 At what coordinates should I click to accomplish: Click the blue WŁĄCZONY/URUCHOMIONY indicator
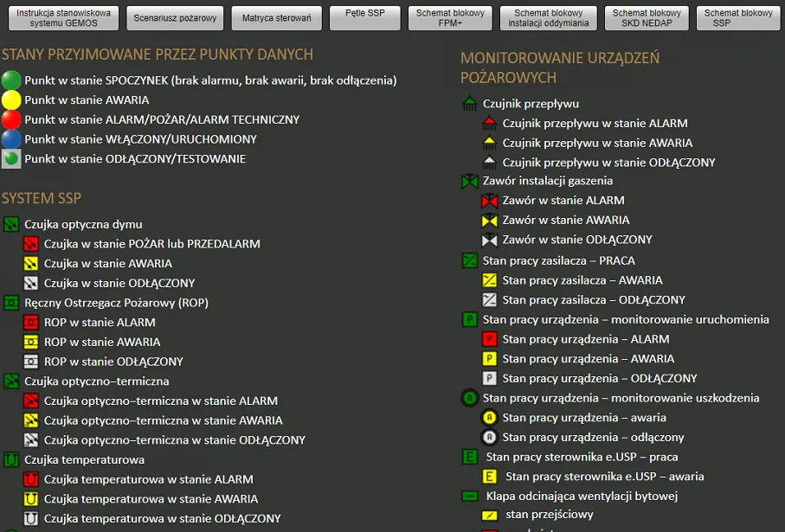(9, 140)
